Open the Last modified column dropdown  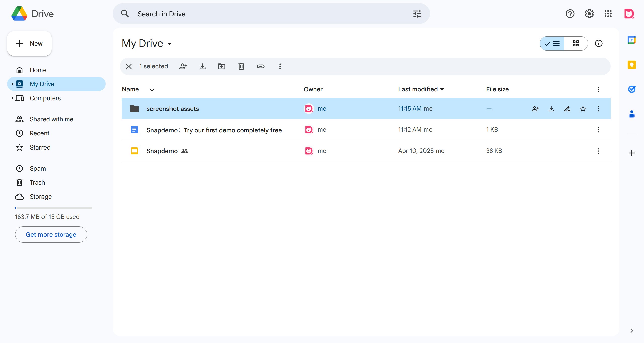pos(442,89)
